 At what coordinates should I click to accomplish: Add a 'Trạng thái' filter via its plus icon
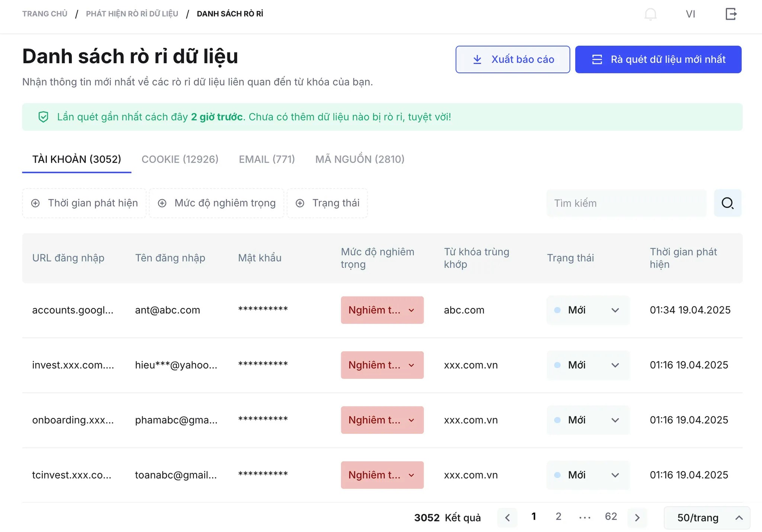point(300,203)
